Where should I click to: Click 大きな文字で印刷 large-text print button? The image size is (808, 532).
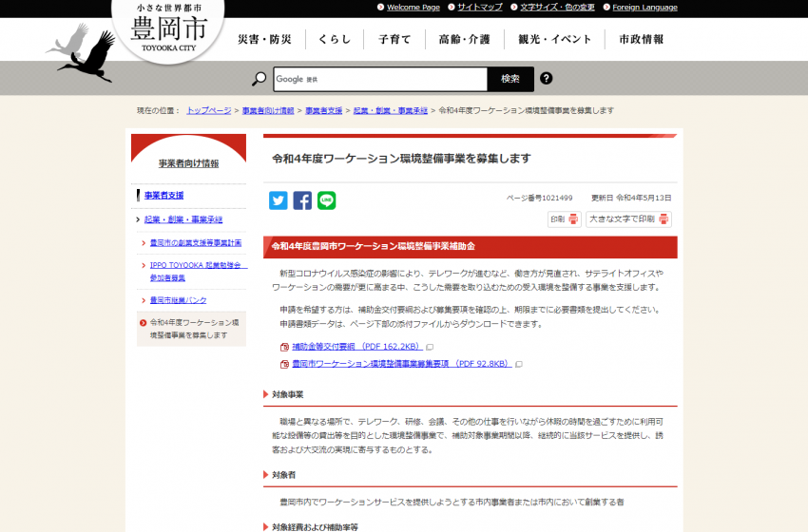pyautogui.click(x=627, y=219)
